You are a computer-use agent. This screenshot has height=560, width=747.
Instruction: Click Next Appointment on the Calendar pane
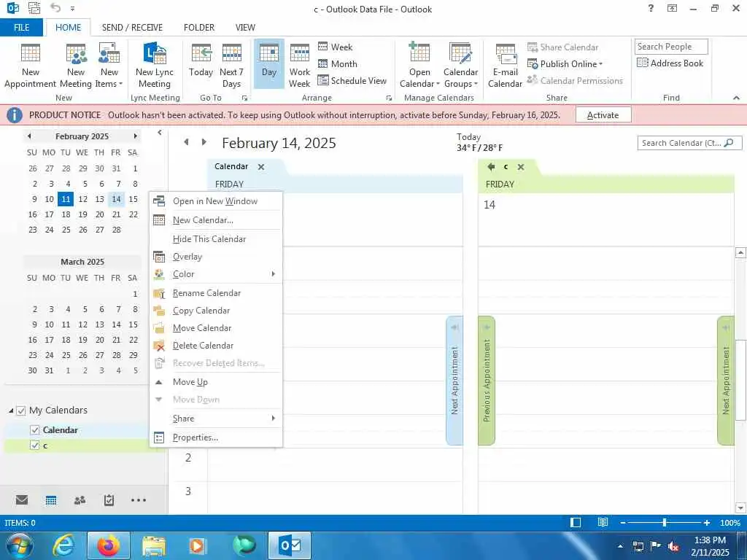pos(454,381)
